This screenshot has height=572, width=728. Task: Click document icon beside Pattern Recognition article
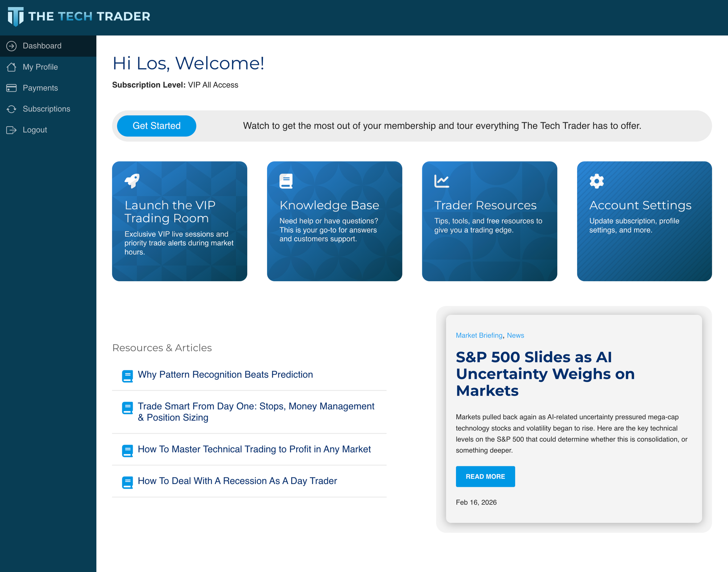pyautogui.click(x=127, y=376)
